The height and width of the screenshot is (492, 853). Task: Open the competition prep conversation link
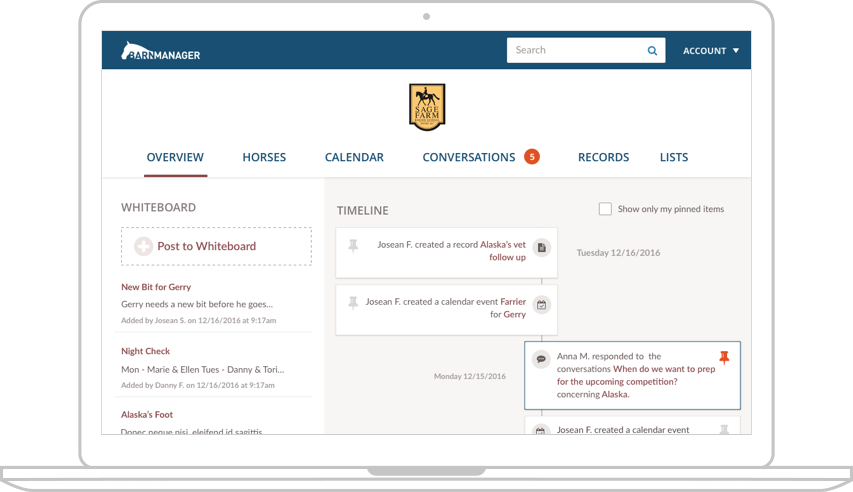[636, 376]
